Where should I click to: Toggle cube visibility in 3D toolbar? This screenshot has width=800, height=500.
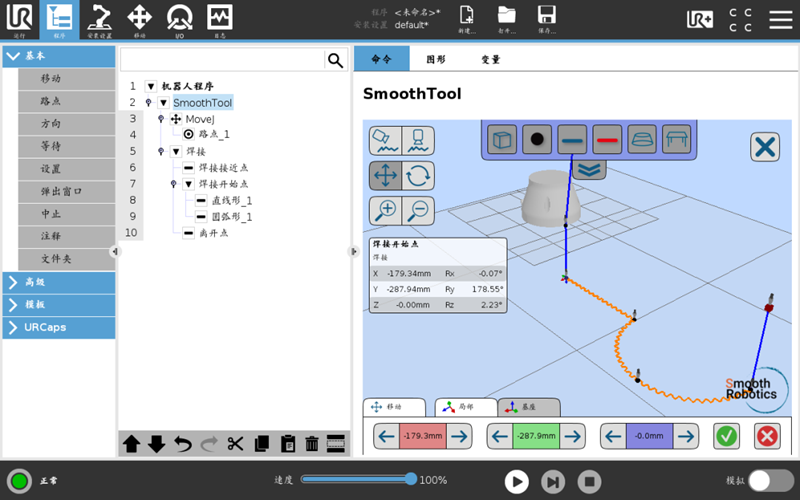tap(502, 139)
